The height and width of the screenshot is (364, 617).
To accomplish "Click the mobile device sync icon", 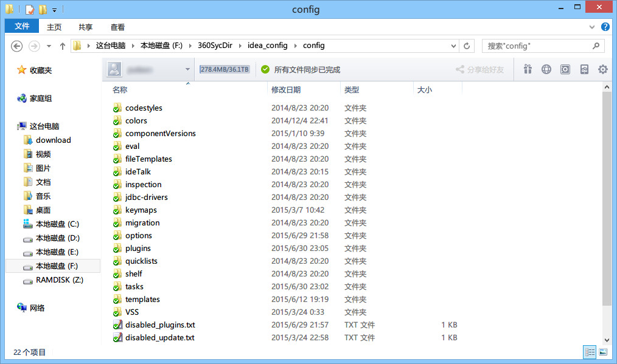I will pos(584,69).
